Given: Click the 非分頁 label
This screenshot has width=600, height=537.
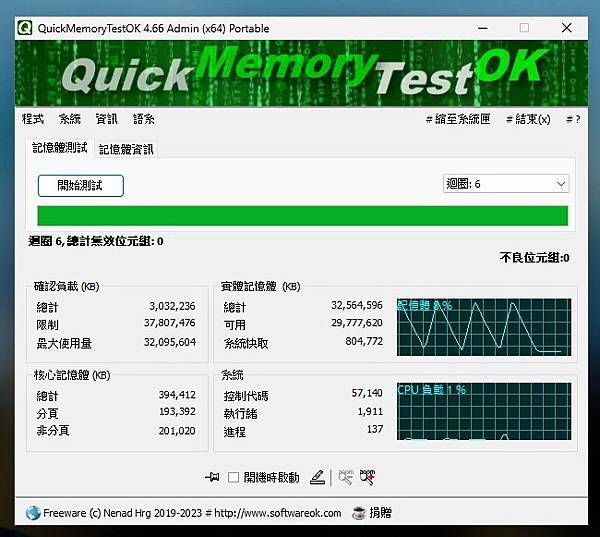Looking at the screenshot, I should pos(53,431).
